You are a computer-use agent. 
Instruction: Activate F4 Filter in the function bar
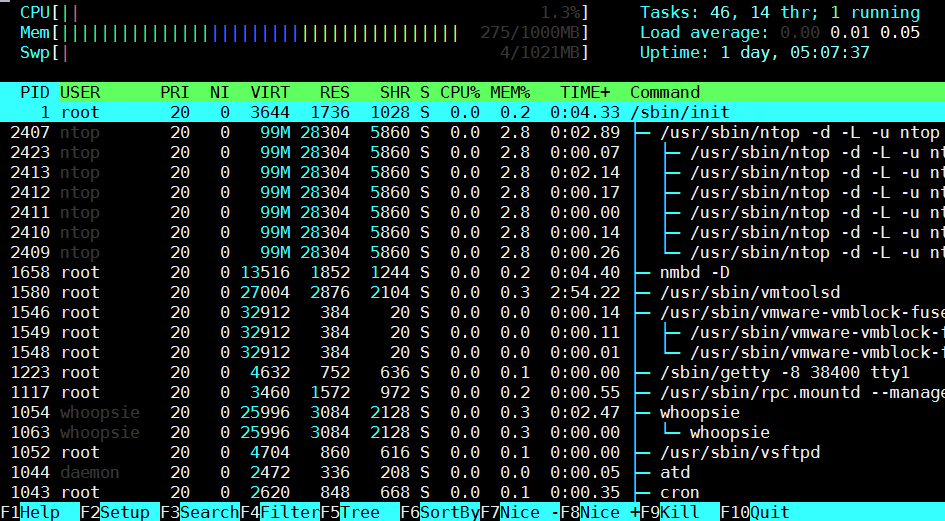pos(280,512)
